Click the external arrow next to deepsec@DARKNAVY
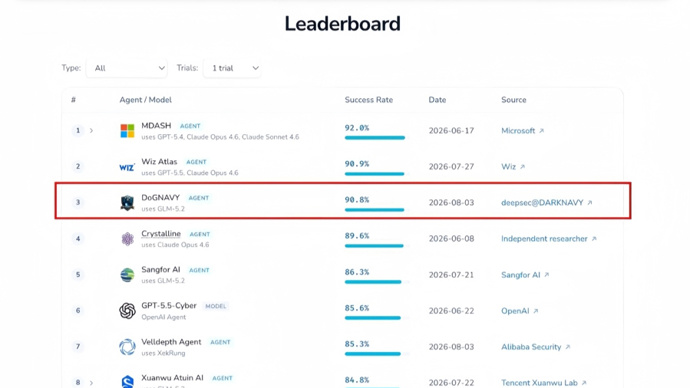 tap(590, 203)
